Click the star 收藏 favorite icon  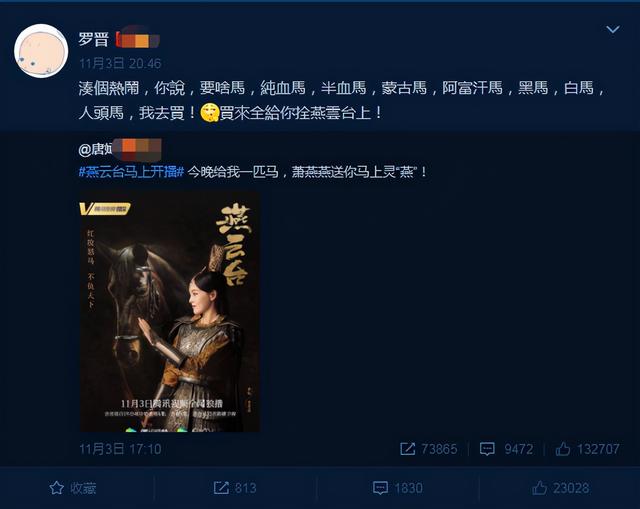tap(56, 488)
